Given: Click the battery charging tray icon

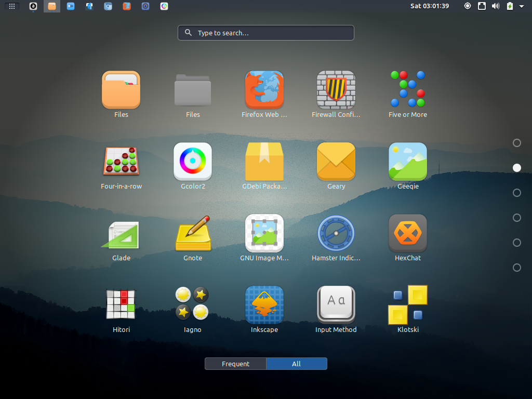Looking at the screenshot, I should point(510,6).
